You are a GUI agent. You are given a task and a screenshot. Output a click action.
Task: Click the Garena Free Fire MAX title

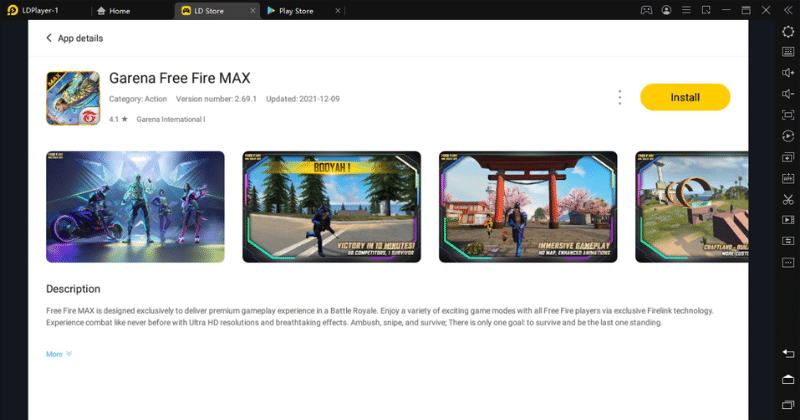pyautogui.click(x=180, y=78)
